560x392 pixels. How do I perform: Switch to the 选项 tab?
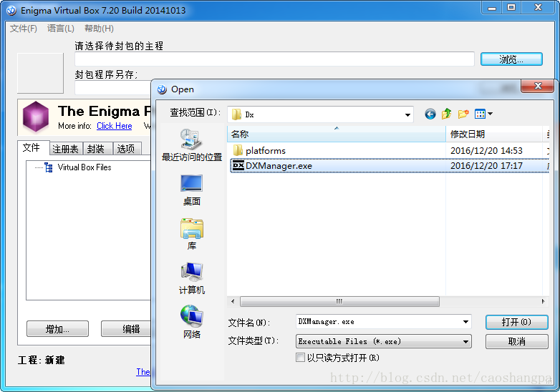tap(127, 149)
